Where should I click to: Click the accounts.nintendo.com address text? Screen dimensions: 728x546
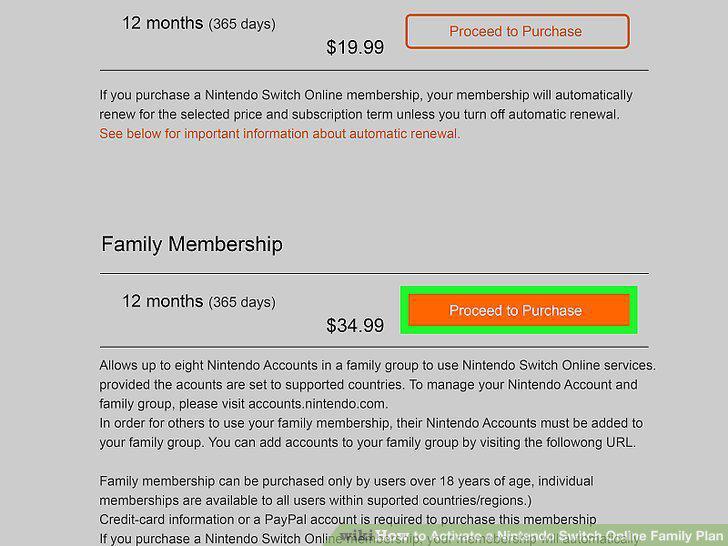pyautogui.click(x=317, y=404)
